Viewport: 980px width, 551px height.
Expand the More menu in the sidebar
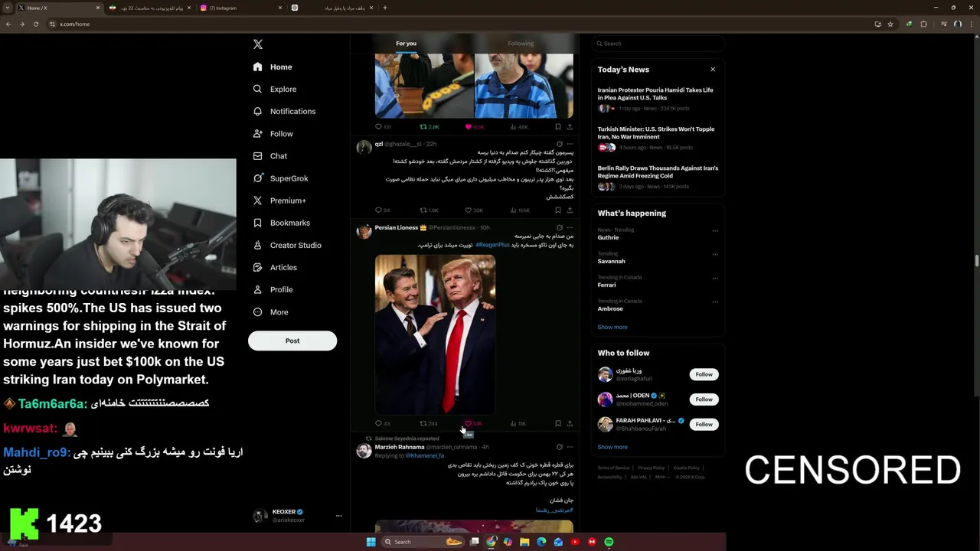pos(271,311)
